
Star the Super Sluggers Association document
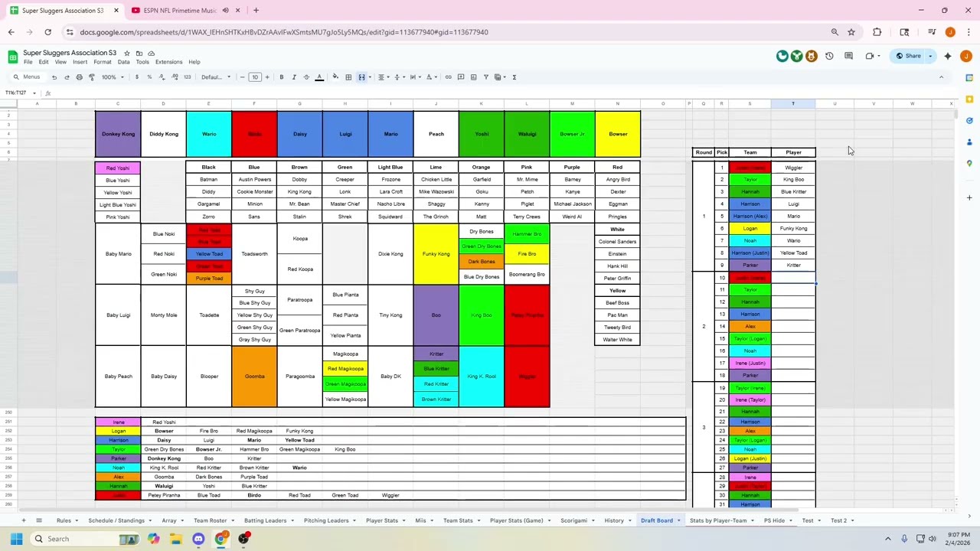(x=127, y=53)
